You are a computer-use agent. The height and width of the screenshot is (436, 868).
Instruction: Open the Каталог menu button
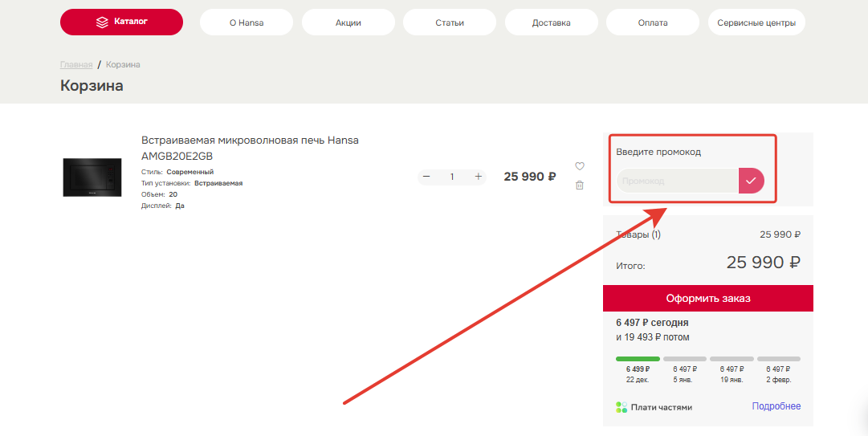pyautogui.click(x=121, y=22)
